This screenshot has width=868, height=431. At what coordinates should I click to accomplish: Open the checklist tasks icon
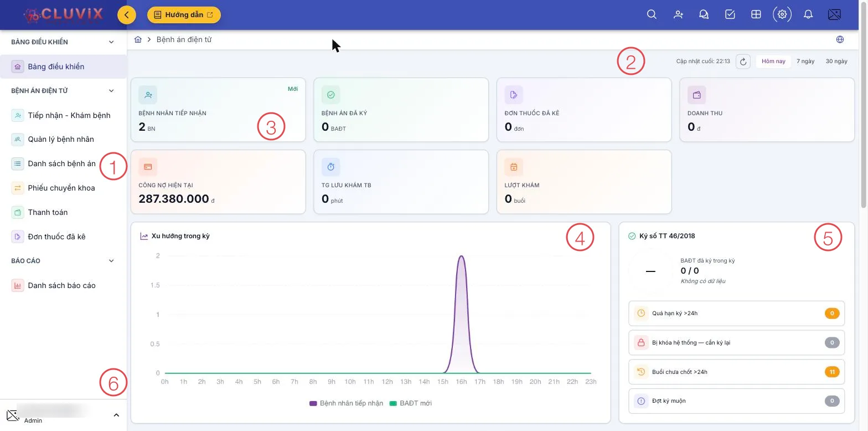point(730,15)
